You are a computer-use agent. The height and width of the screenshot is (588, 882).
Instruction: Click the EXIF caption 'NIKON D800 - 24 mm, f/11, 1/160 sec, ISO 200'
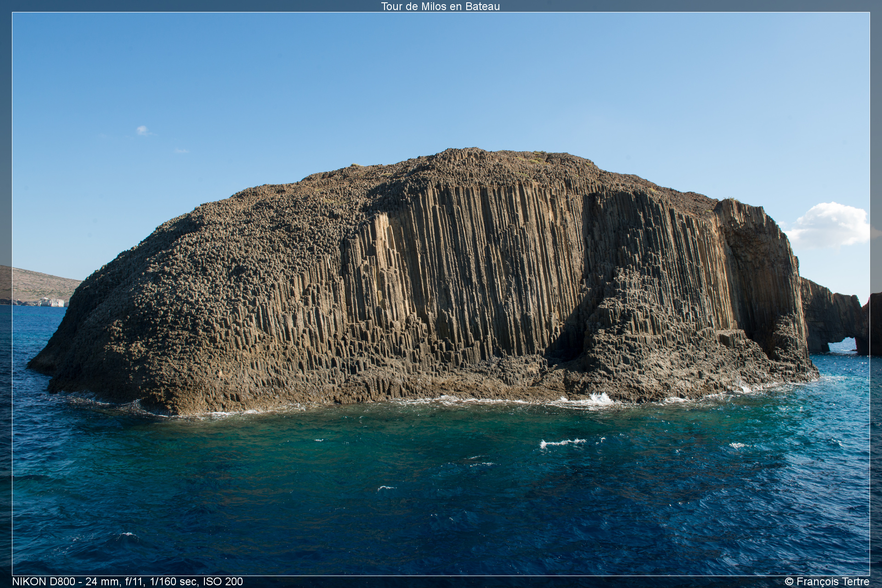[127, 582]
